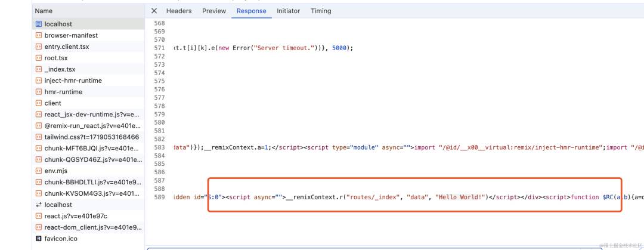This screenshot has width=644, height=250.
Task: Click the script icon beside _index.tsx
Action: [x=39, y=69]
